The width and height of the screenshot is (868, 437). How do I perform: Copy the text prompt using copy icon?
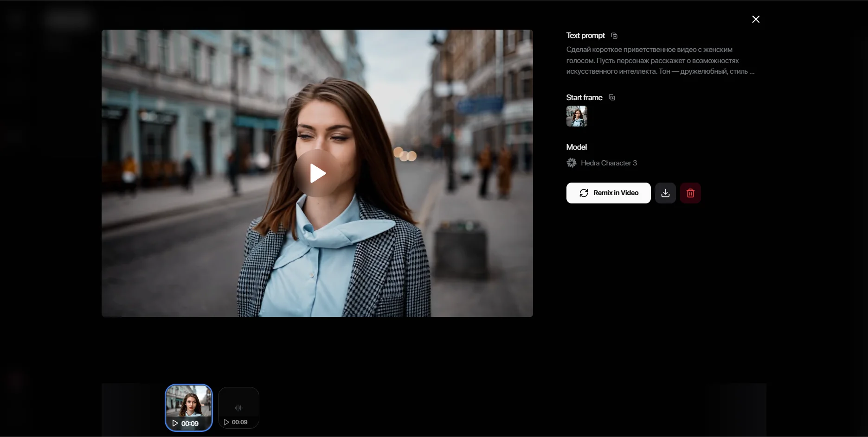(614, 36)
